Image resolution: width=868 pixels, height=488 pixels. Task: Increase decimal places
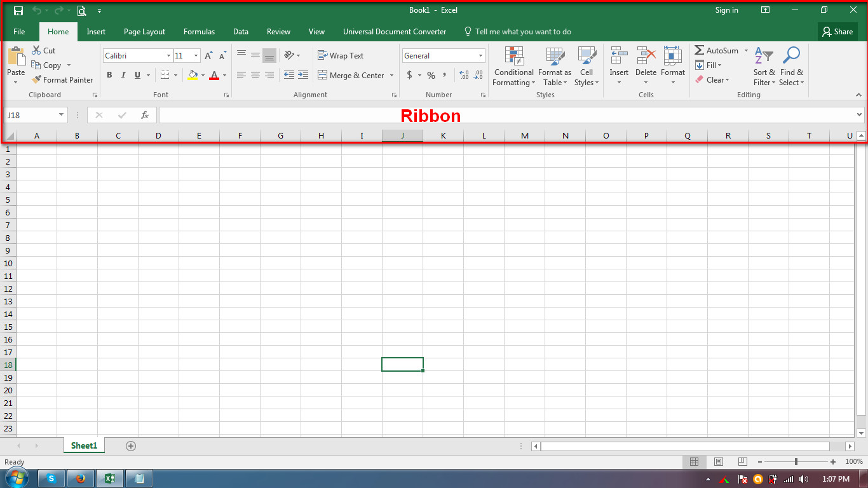464,75
